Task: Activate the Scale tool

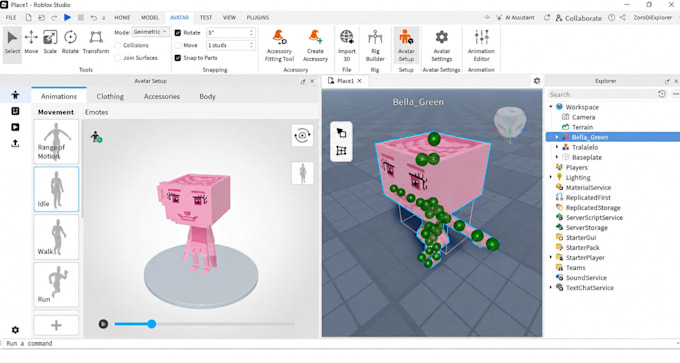Action: 50,43
